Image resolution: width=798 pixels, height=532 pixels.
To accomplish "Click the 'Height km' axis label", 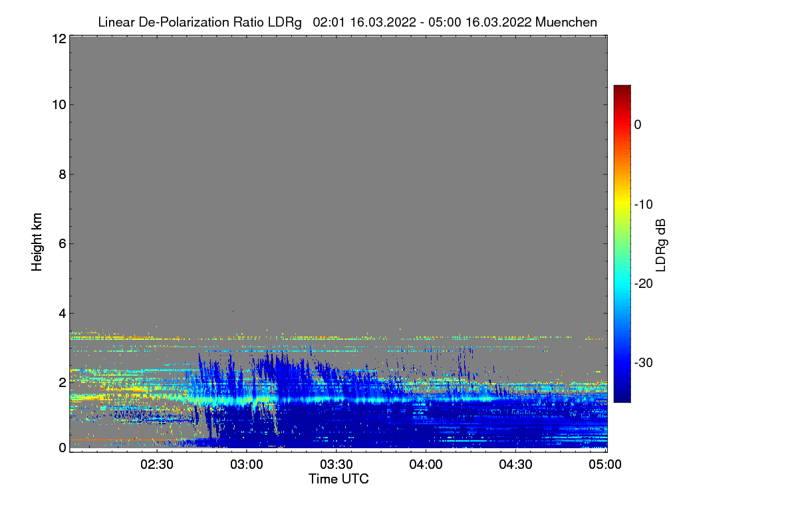I will 37,243.
